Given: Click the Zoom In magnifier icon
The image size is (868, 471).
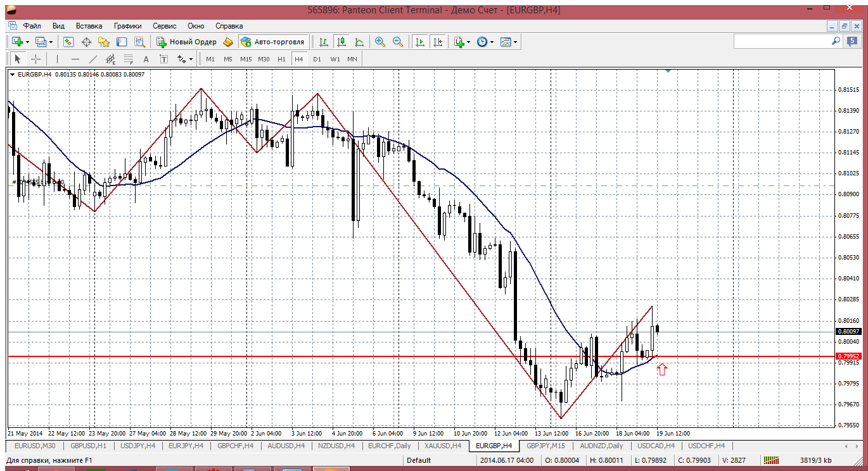Looking at the screenshot, I should [380, 42].
